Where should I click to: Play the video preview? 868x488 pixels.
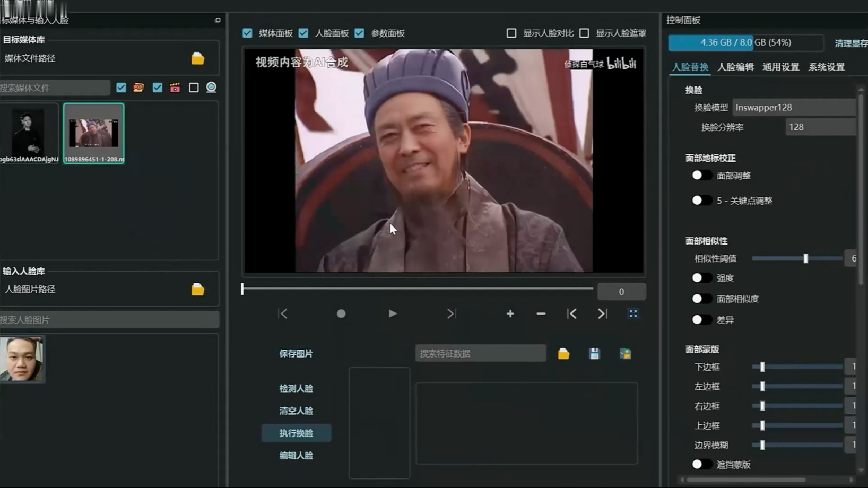(392, 313)
